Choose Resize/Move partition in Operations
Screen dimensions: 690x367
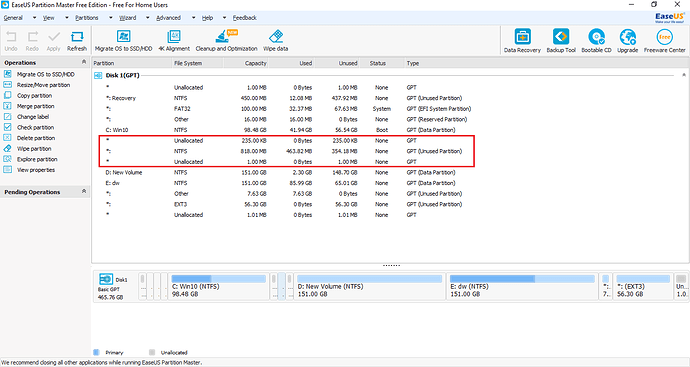[43, 85]
